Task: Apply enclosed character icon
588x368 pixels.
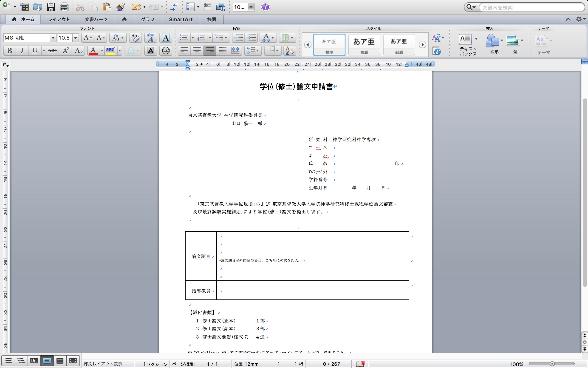Action: point(166,51)
